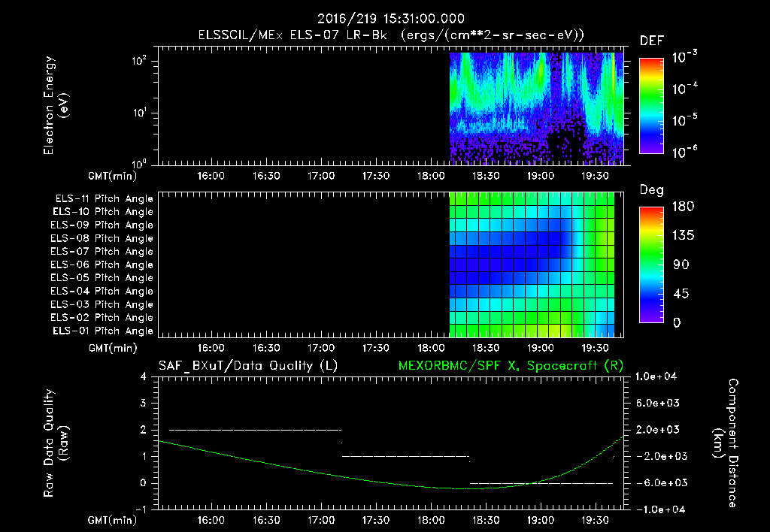
Task: Select the ELS-01 Pitch Angle row label
Action: pyautogui.click(x=103, y=331)
